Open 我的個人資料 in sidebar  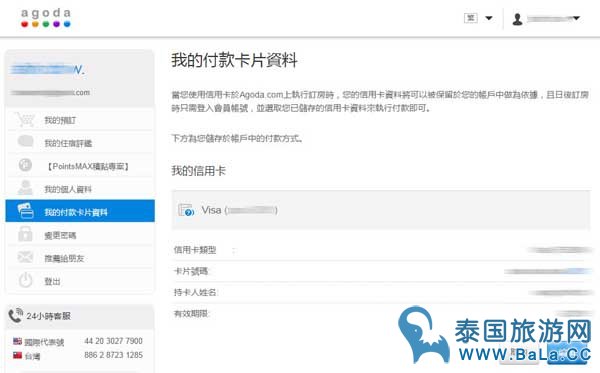click(x=80, y=189)
